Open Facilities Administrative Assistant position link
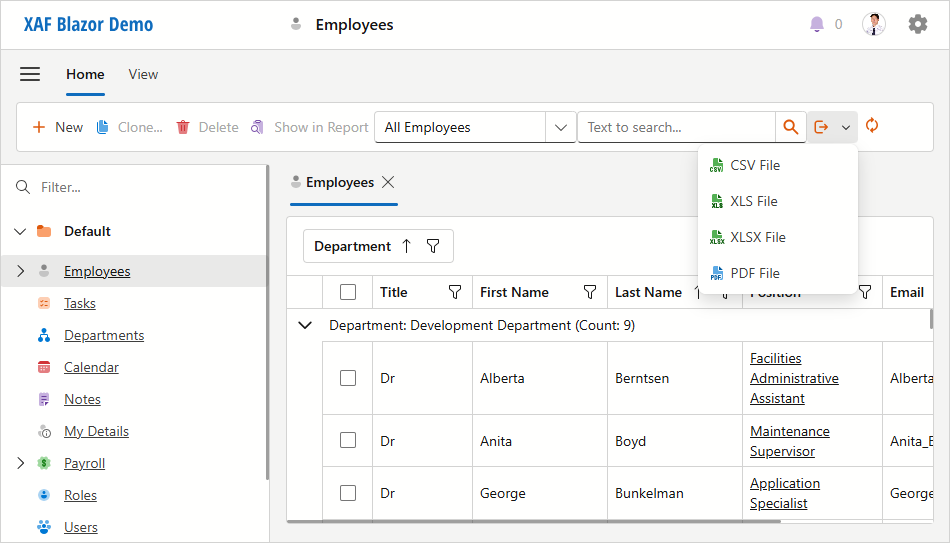950x543 pixels. click(794, 378)
